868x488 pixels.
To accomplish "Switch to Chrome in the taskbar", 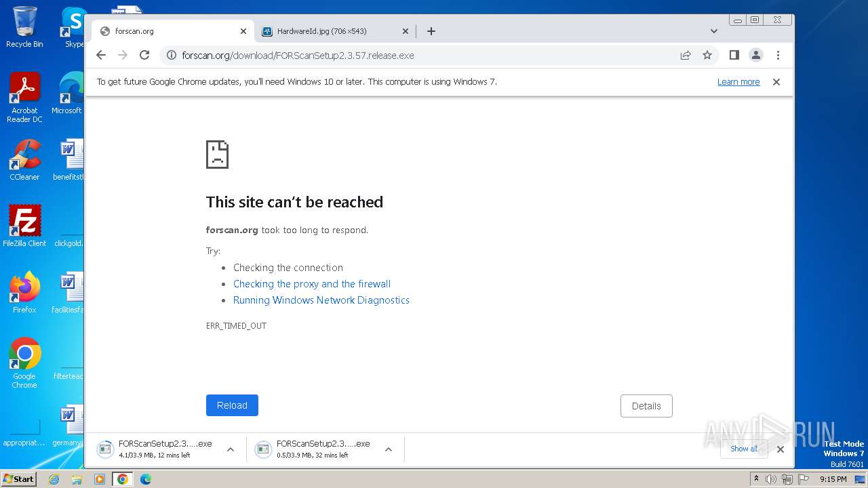I will [x=122, y=479].
